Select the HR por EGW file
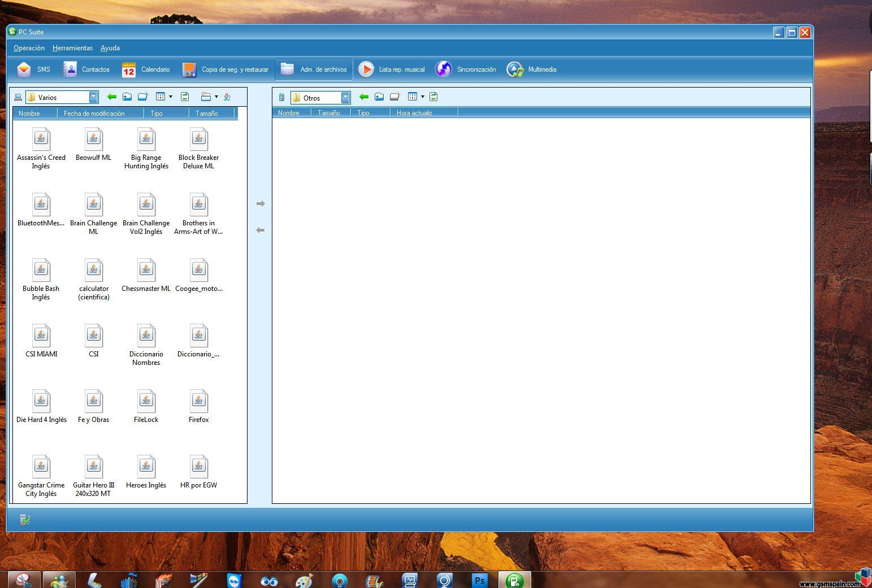This screenshot has width=872, height=588. tap(199, 473)
